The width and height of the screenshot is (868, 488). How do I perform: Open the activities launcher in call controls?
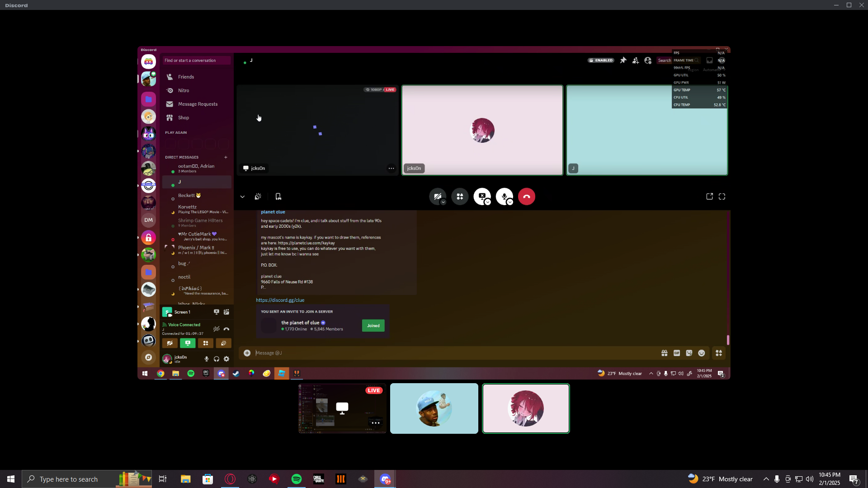[x=460, y=197]
